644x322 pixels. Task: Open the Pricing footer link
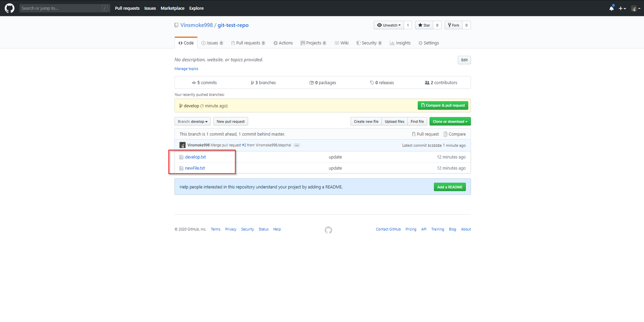[411, 229]
